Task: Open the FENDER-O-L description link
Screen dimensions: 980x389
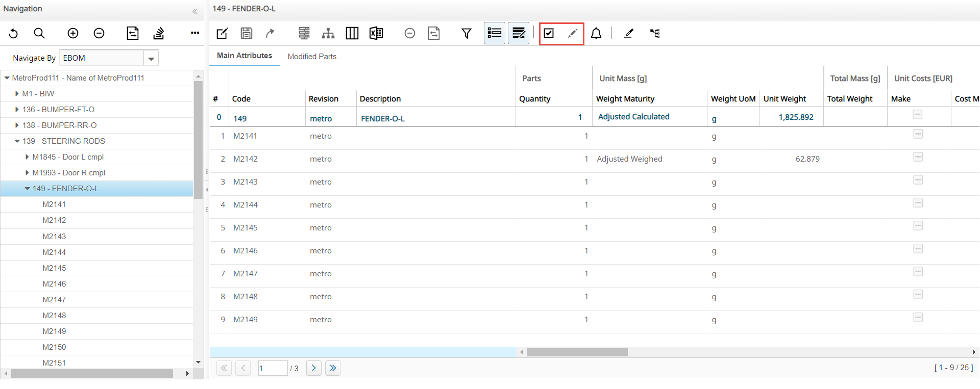Action: [382, 119]
